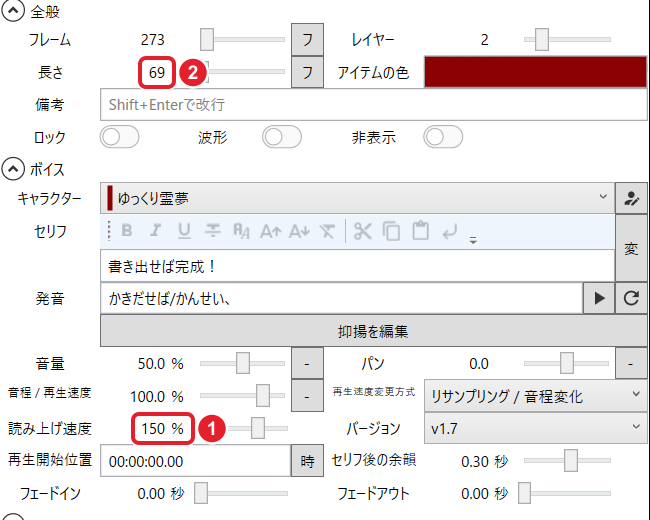Click the フェードアウト value 0.00 秒

click(x=485, y=493)
